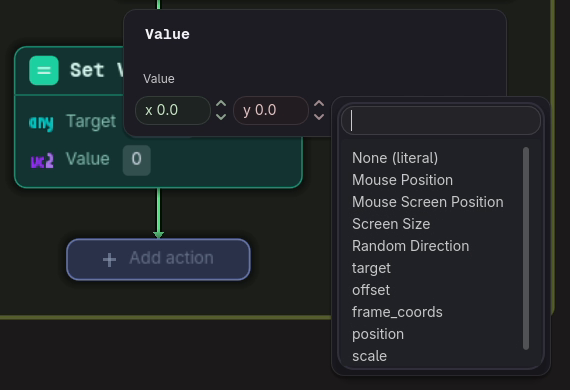Screen dimensions: 570x390
Task: Increase x value with up arrow
Action: coord(221,104)
